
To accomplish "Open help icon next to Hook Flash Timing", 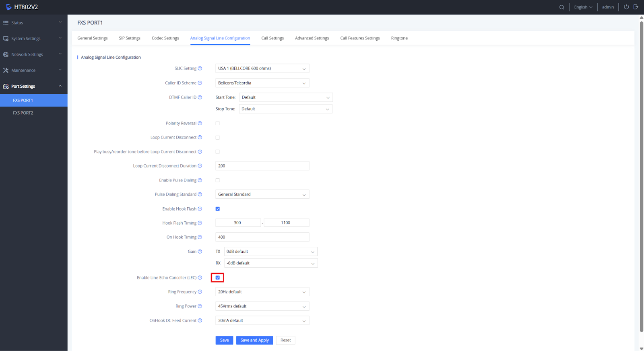I will [x=200, y=223].
